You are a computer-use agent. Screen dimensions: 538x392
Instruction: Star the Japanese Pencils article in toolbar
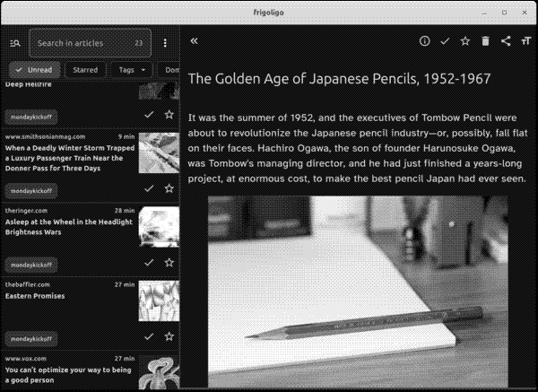465,41
